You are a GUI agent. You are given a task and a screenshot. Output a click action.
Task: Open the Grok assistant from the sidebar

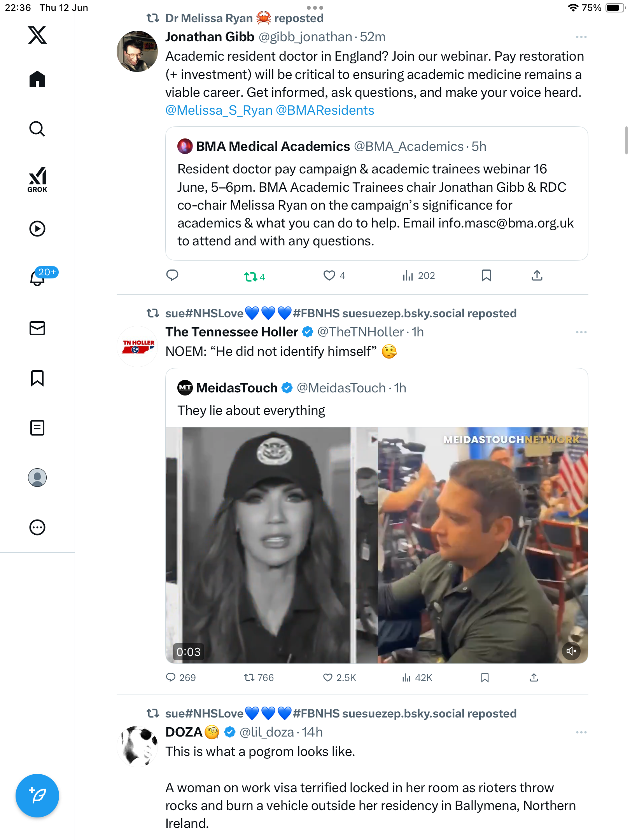coord(37,179)
